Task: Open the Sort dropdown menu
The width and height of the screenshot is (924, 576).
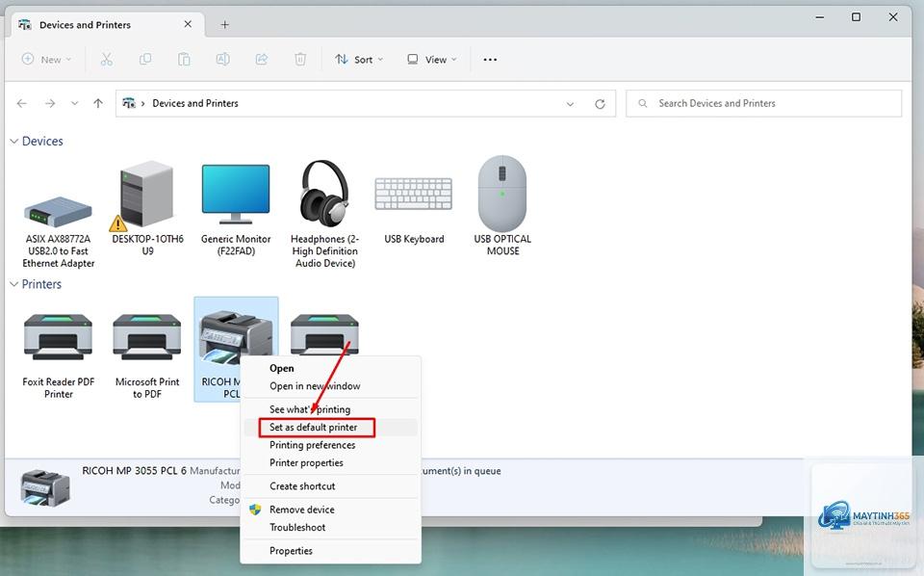Action: point(359,59)
